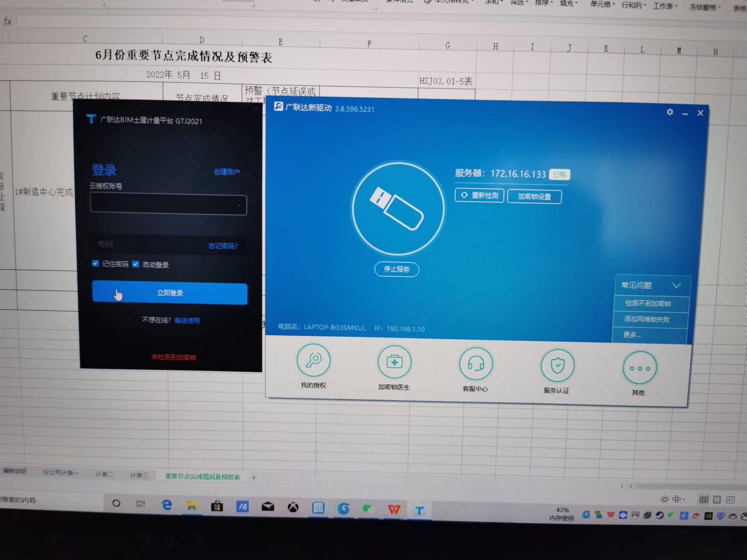747x560 pixels.
Task: Click the large USB dongle circle icon
Action: point(398,208)
